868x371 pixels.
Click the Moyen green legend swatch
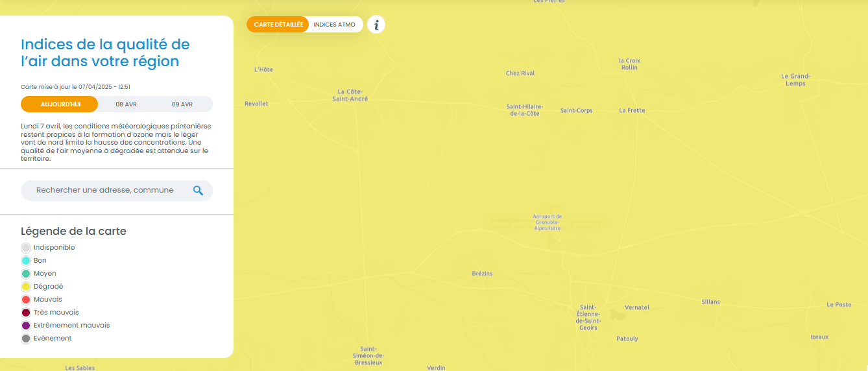[26, 274]
